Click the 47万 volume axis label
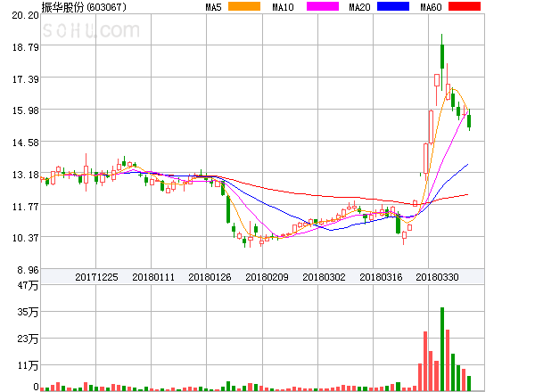 coord(28,285)
